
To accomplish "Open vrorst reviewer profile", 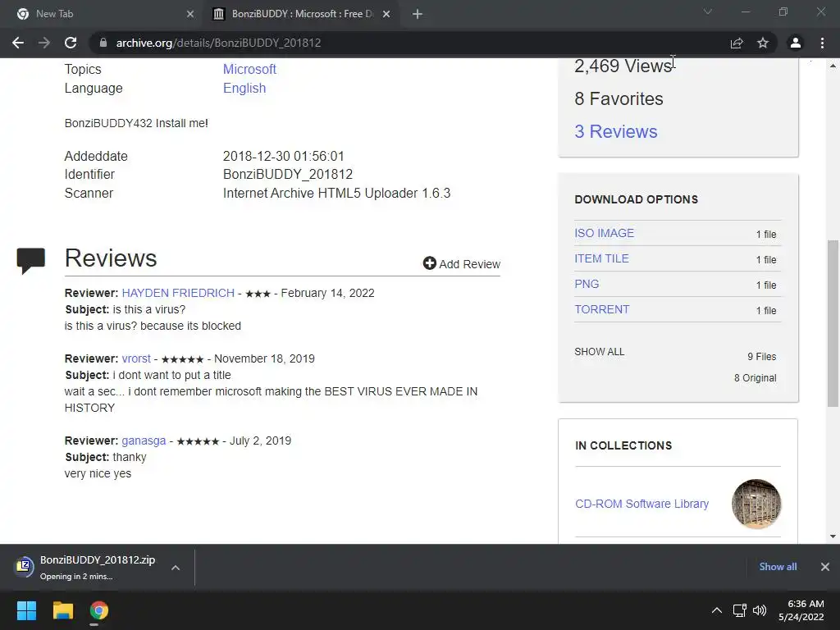I will 136,358.
